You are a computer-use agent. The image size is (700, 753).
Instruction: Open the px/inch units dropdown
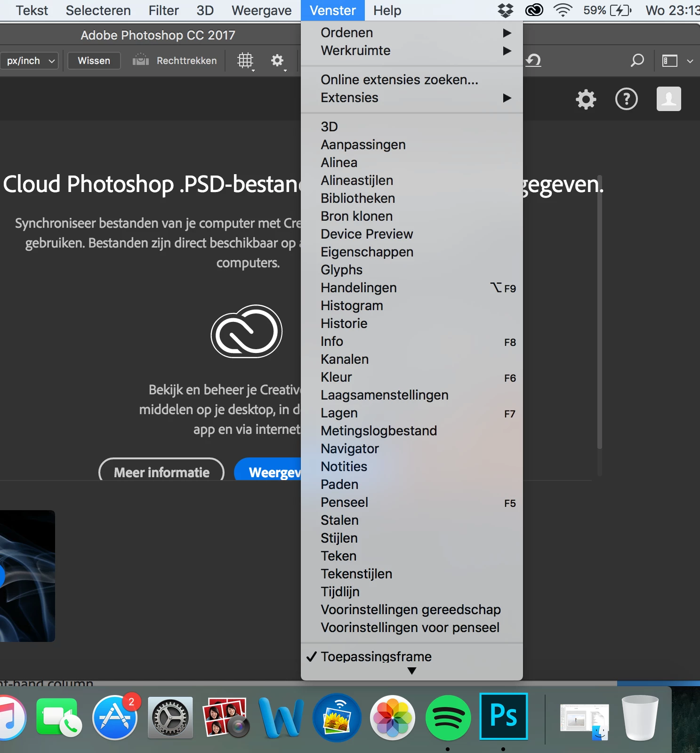tap(29, 61)
